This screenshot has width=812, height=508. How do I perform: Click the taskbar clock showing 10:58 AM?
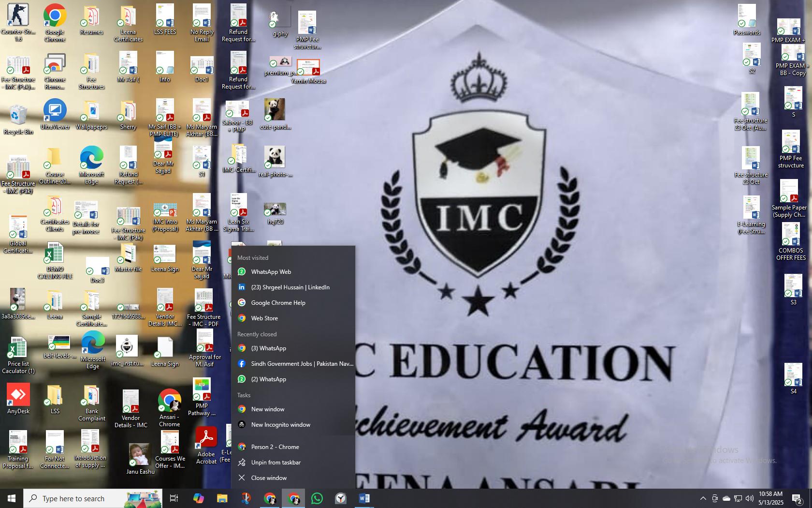pos(770,498)
